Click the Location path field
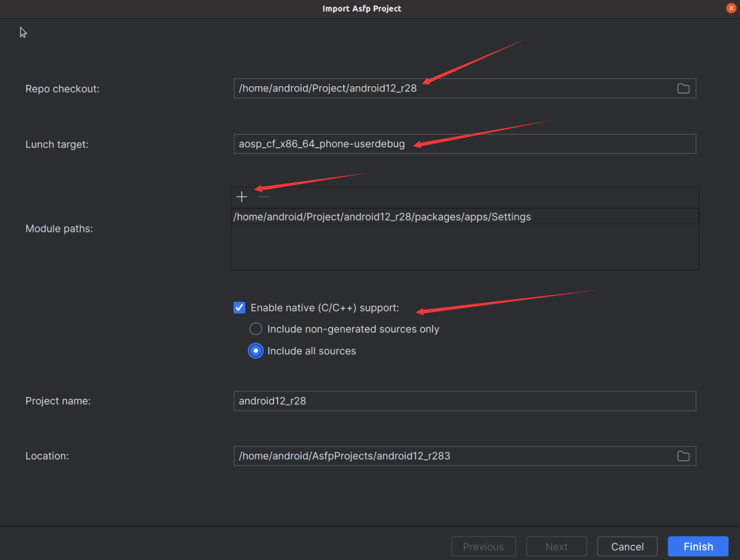 [x=465, y=456]
